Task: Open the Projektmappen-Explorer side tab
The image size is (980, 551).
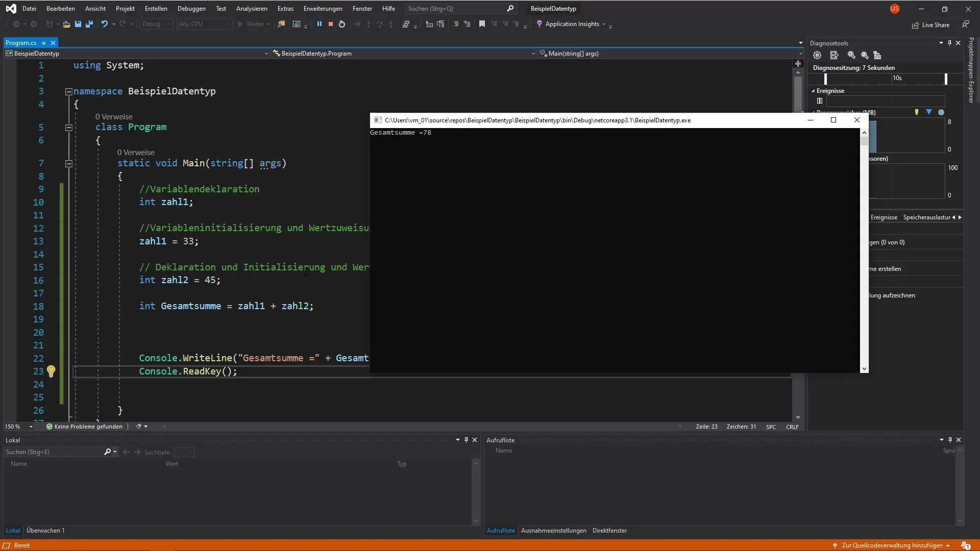Action: (x=971, y=70)
